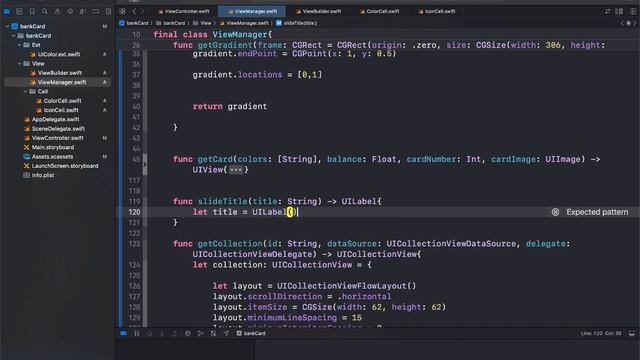The image size is (640, 360).
Task: Open the editor layout options icon
Action: pos(619,11)
